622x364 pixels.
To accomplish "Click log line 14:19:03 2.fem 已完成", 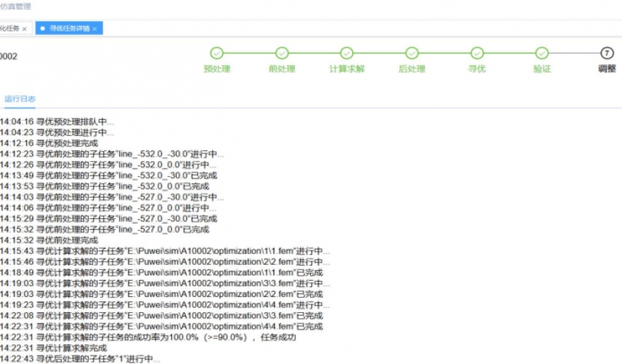I will coord(161,294).
